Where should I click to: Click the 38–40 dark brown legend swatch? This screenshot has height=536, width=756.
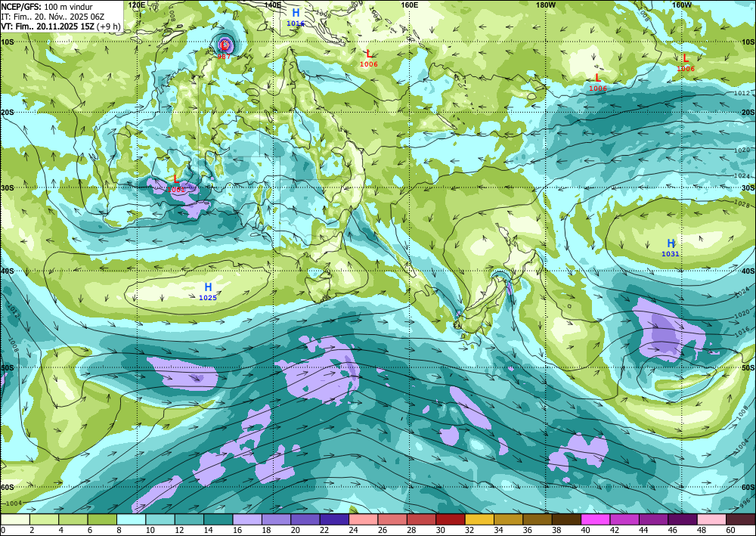tap(566, 519)
